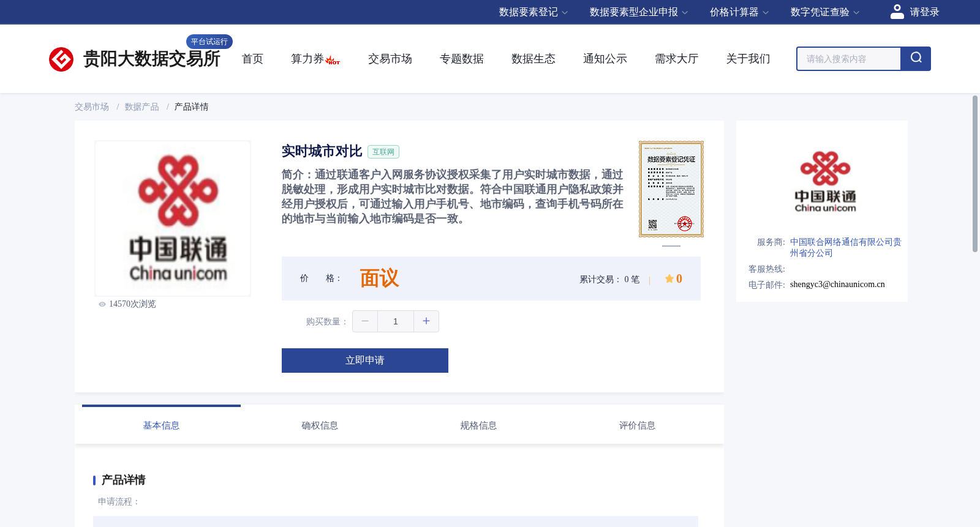Click the 客服热线 label
Screen dimensions: 980x527
click(x=767, y=269)
